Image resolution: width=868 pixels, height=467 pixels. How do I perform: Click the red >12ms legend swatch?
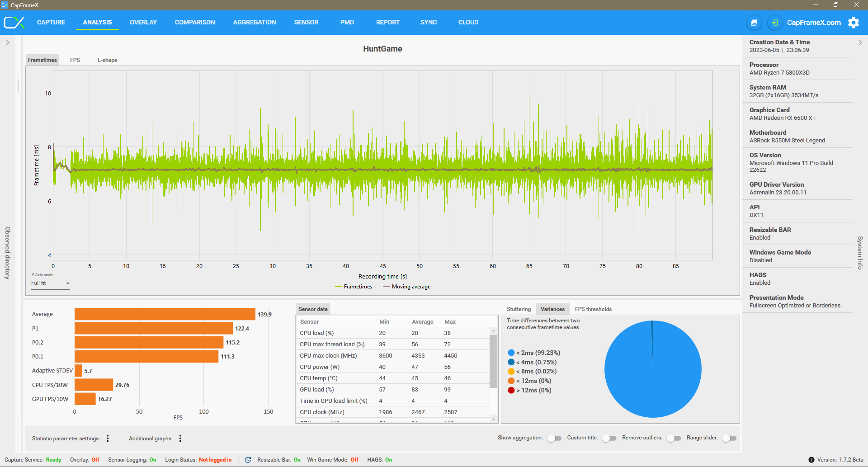pos(511,390)
